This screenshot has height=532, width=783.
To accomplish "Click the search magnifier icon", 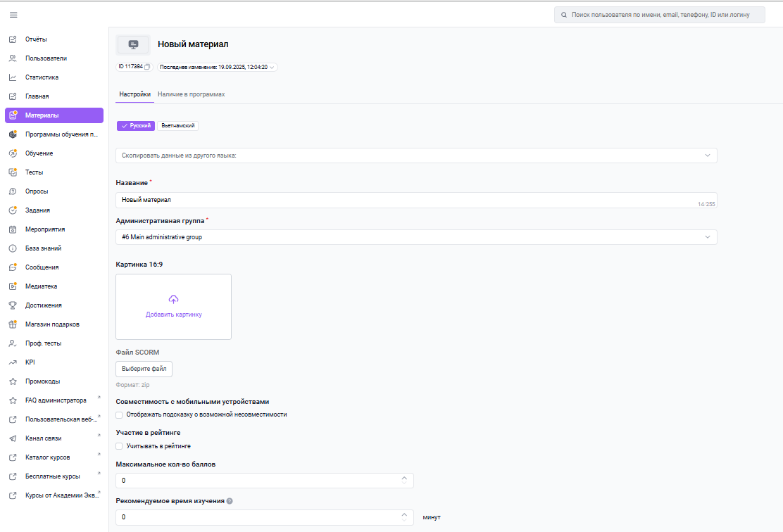I will click(564, 15).
